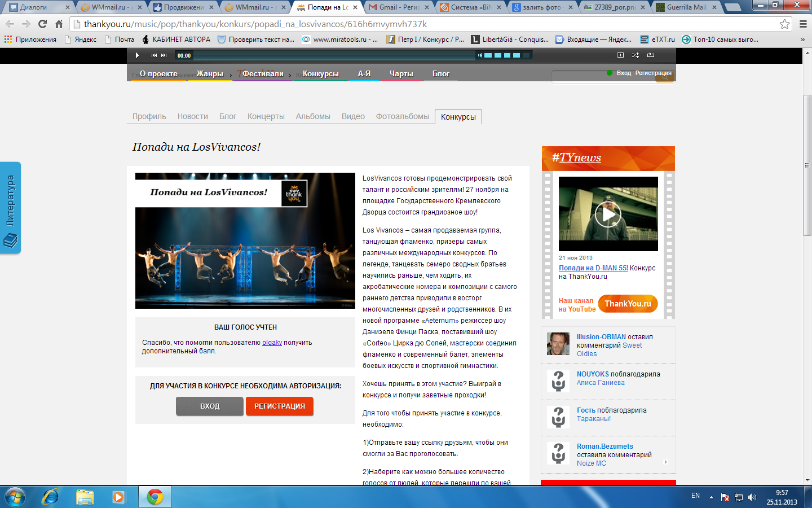
Task: Click the red «РЕГИСТРАЦИЯ» button
Action: tap(280, 406)
